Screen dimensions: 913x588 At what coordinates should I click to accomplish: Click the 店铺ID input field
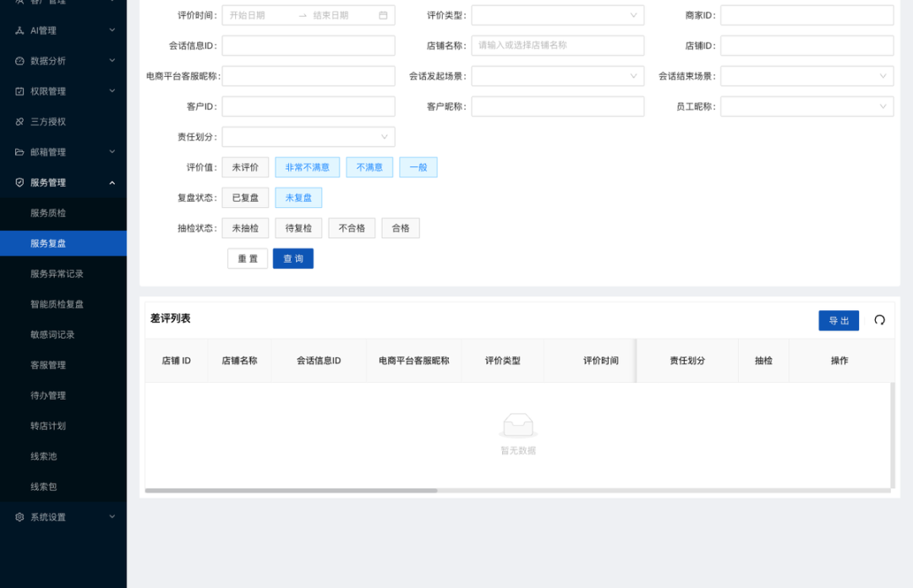click(x=807, y=46)
